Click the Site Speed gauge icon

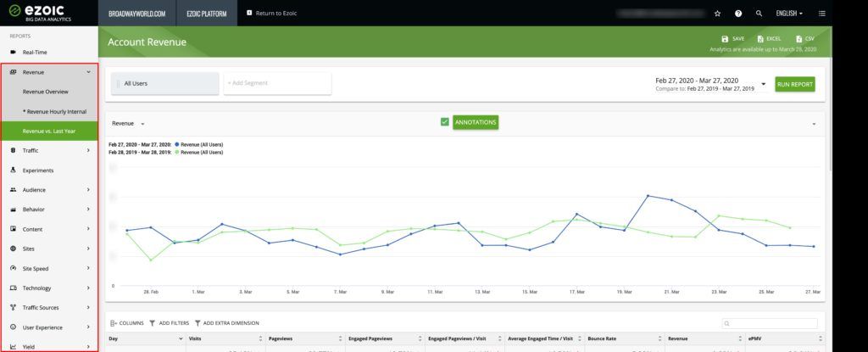pos(14,268)
